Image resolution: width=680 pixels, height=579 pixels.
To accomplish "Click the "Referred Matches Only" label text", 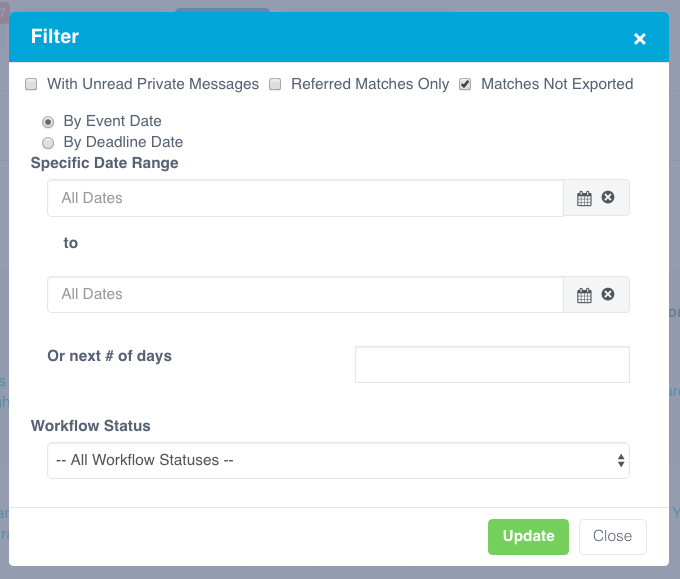I will pyautogui.click(x=370, y=85).
